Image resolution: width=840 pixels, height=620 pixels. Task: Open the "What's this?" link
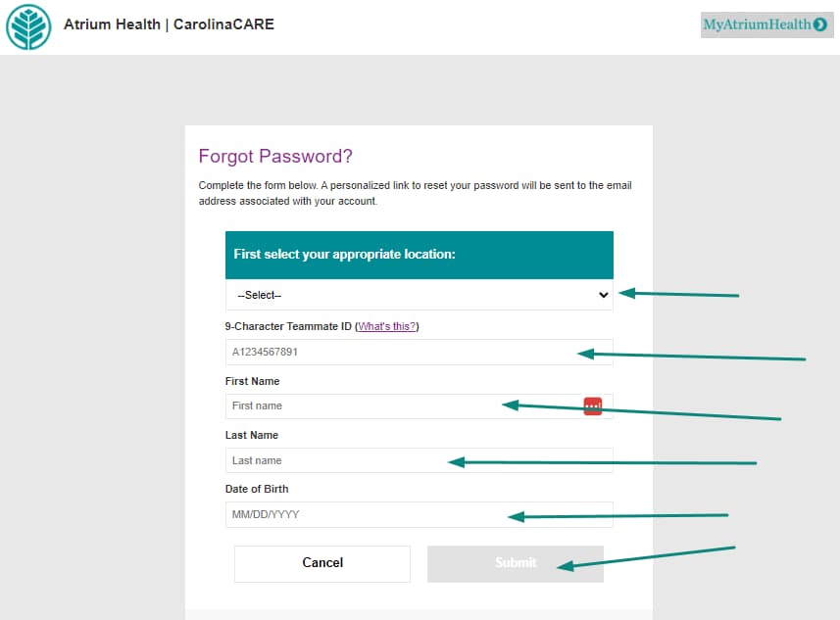pyautogui.click(x=387, y=326)
